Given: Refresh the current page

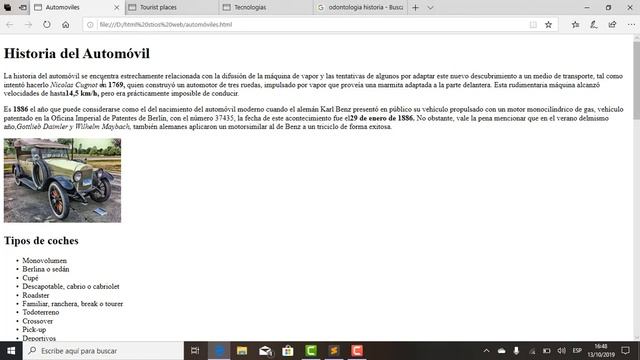Looking at the screenshot, I should click(47, 24).
